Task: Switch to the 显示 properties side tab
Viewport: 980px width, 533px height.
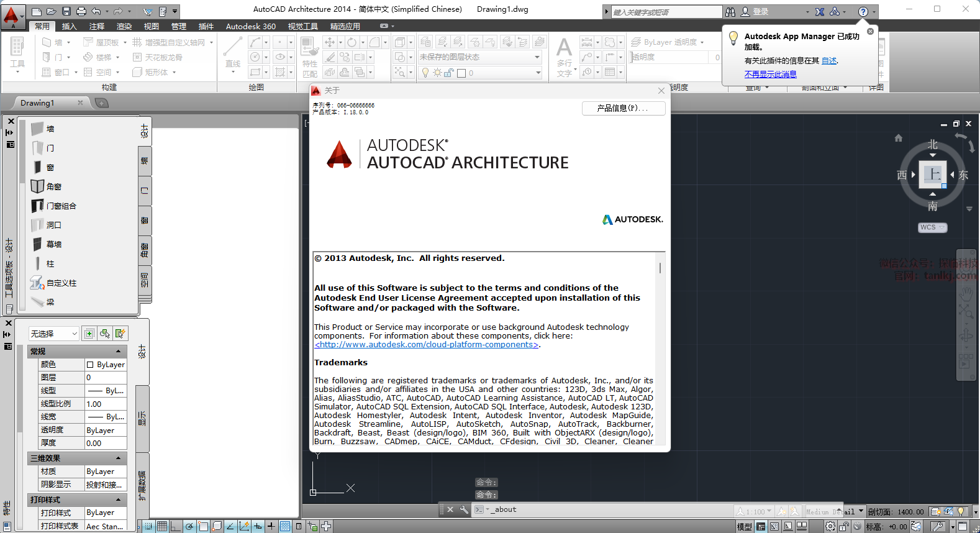Action: [142, 417]
